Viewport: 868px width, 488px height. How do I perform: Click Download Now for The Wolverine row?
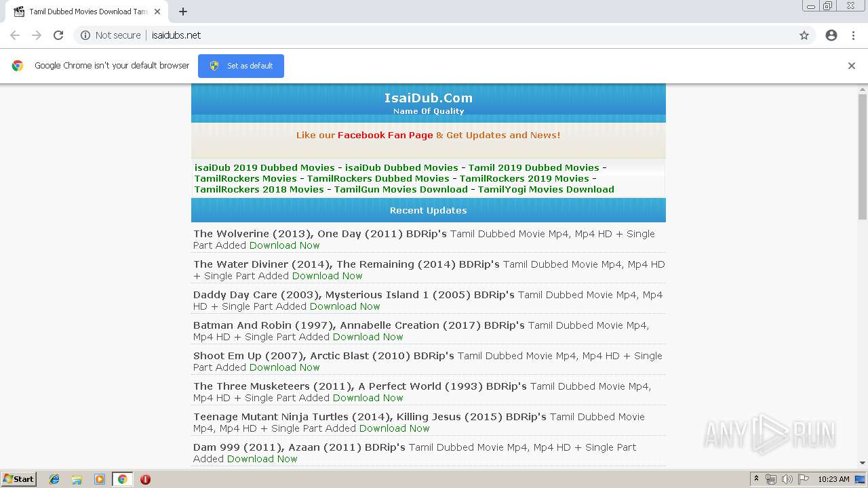(284, 245)
